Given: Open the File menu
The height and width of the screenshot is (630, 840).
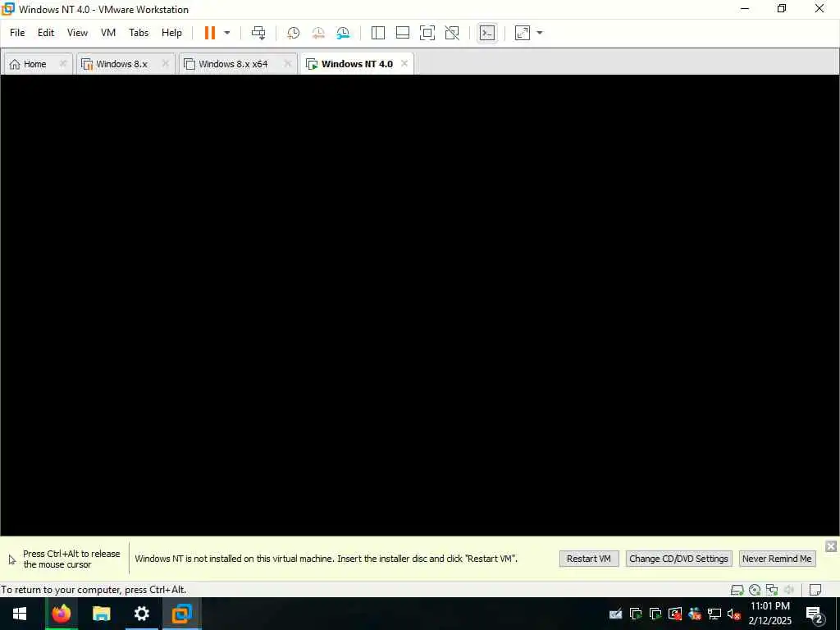Looking at the screenshot, I should (17, 33).
